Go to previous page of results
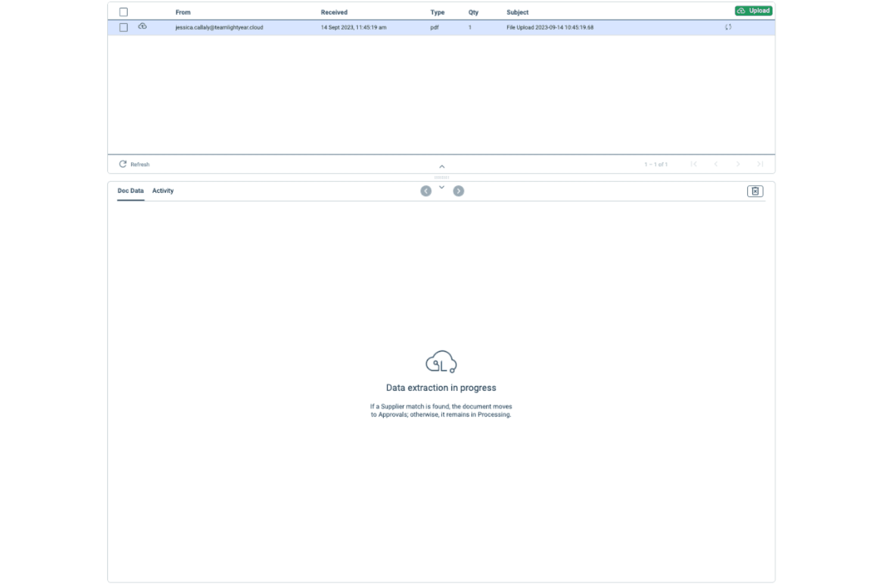Viewport: 882px width, 588px height. click(716, 164)
